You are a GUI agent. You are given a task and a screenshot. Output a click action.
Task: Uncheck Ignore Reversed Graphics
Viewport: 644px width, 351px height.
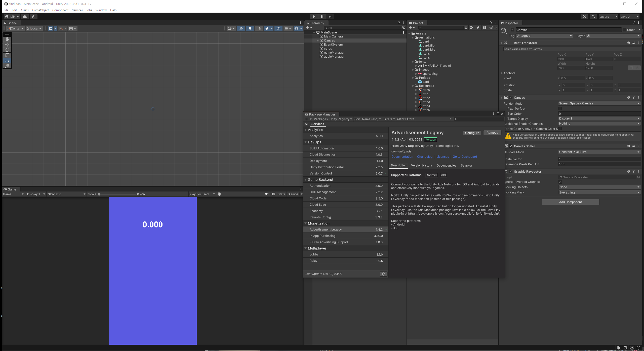click(x=560, y=182)
